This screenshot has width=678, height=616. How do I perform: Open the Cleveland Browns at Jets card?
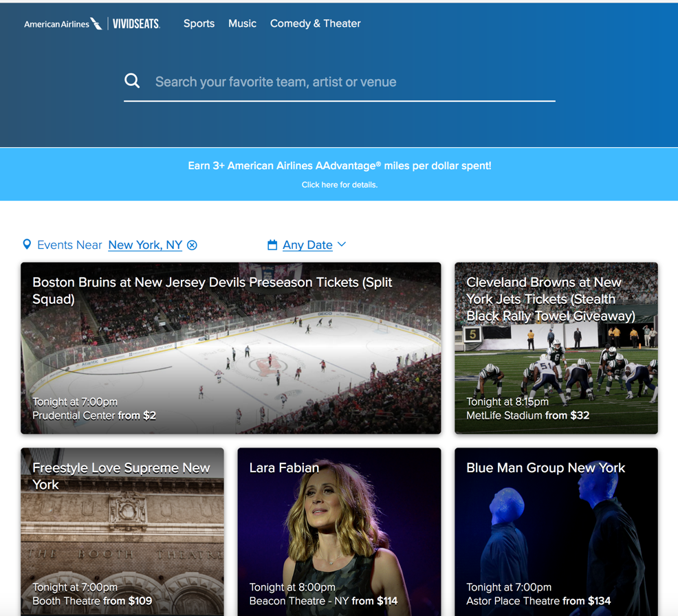point(556,348)
